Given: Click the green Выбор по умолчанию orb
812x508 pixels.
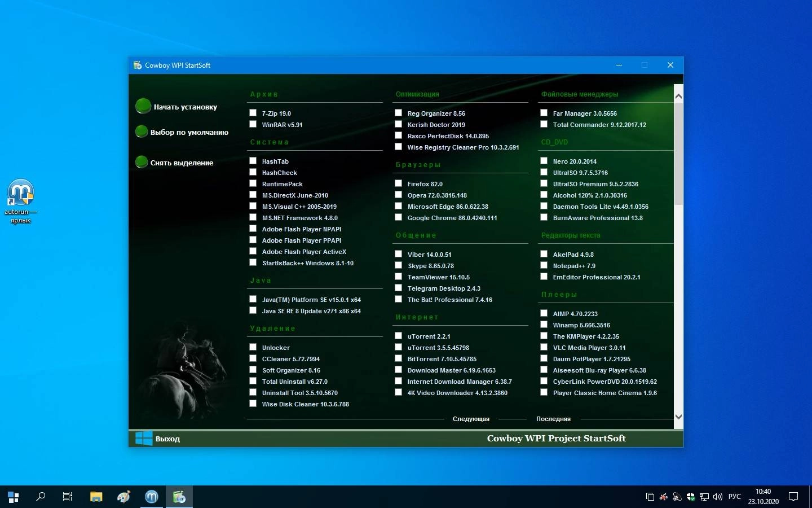Looking at the screenshot, I should (x=142, y=132).
